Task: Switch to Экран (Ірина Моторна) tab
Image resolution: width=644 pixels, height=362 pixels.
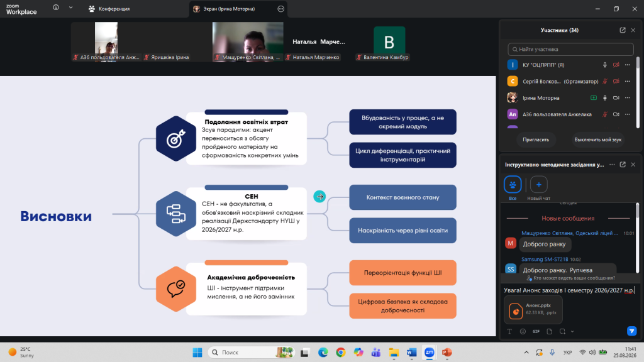Action: pyautogui.click(x=229, y=9)
